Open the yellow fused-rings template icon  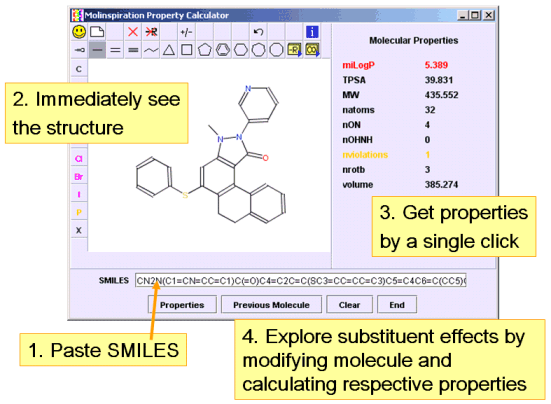pos(312,50)
